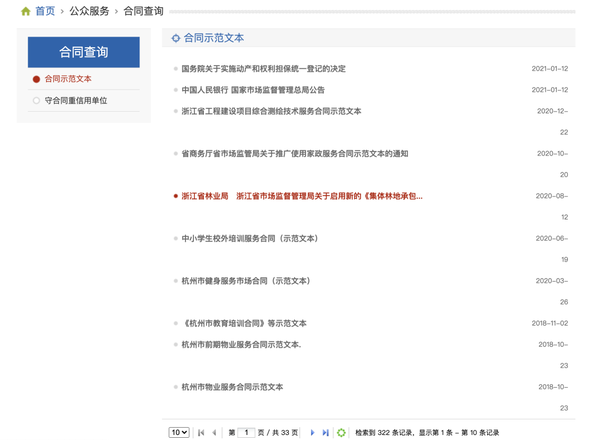Click the blue 合同查询 sidebar header
600x440 pixels.
click(x=84, y=52)
